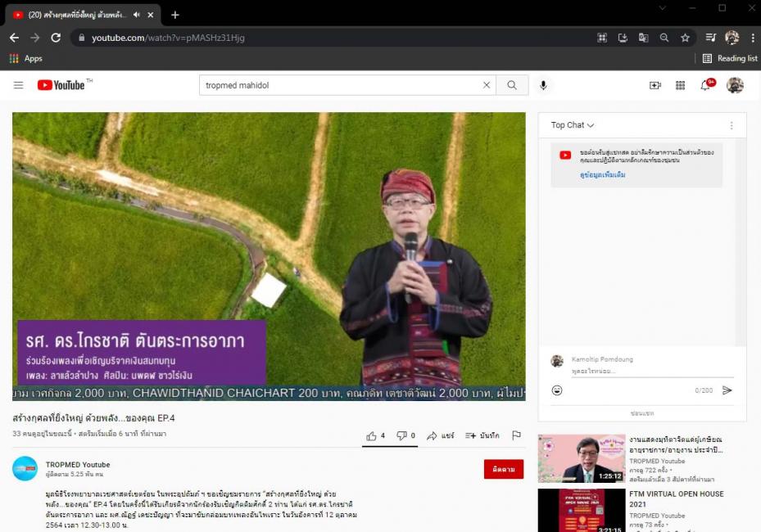The height and width of the screenshot is (532, 761).
Task: Open the media control playlist icon
Action: (710, 38)
